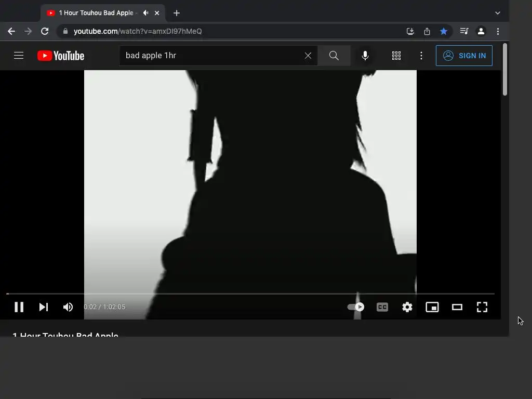532x399 pixels.
Task: Close the Bad Apple browser tab
Action: (157, 13)
